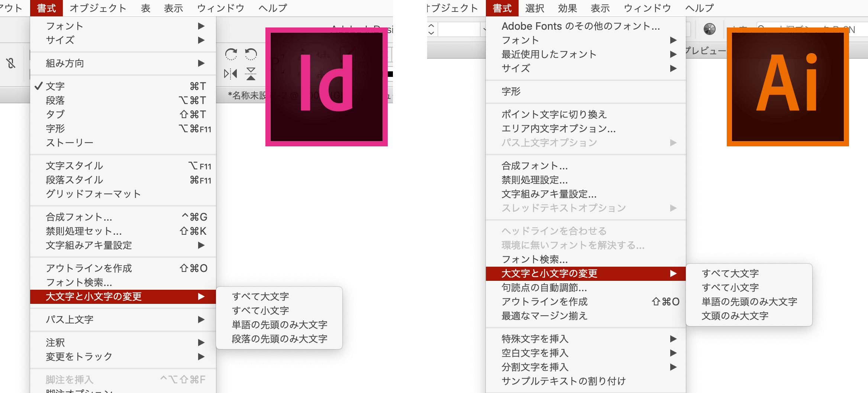Choose アウトラインを作成 in Illustrator menu
Screen dimensions: 868x393
[586, 302]
